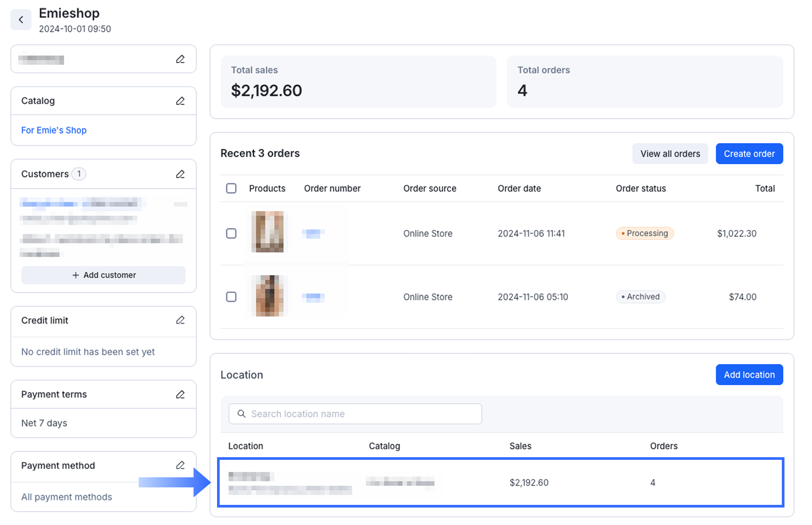
Task: Click the Add location button
Action: 749,375
